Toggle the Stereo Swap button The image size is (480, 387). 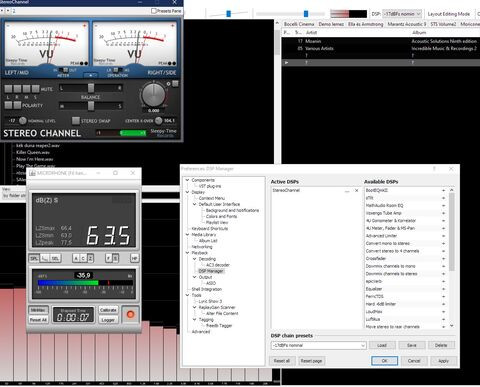pyautogui.click(x=76, y=120)
